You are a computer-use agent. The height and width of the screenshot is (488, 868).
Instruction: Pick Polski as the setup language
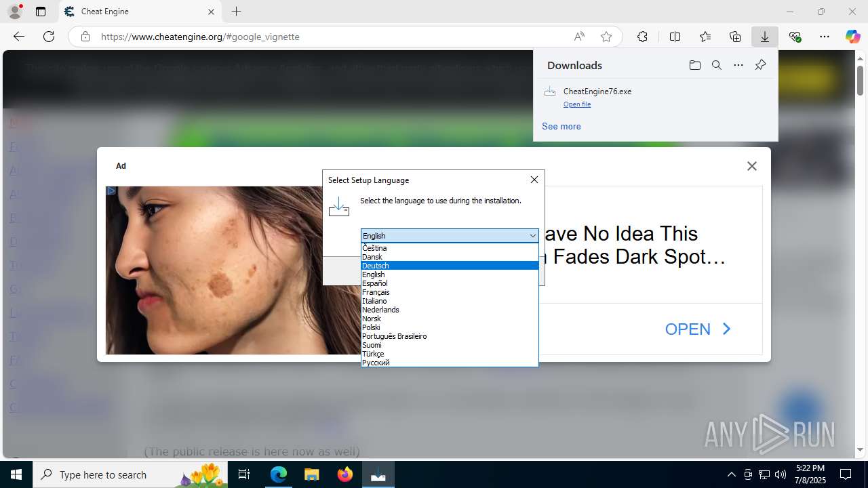(450, 327)
